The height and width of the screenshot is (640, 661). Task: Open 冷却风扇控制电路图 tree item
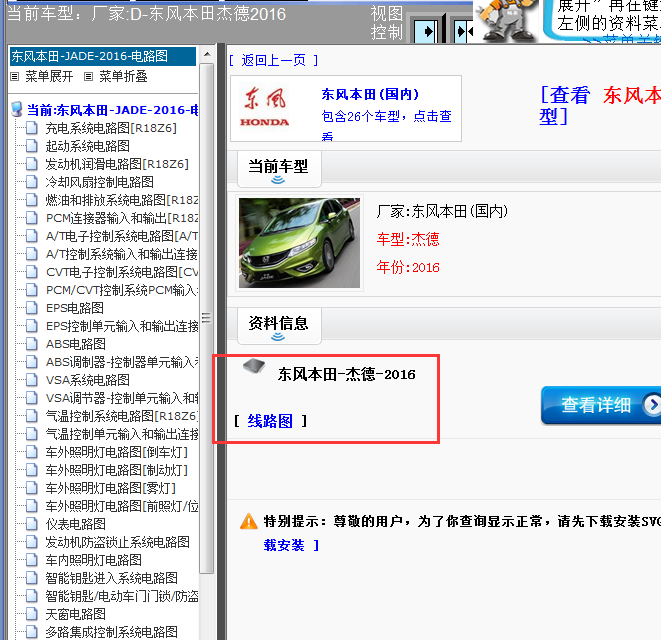tap(99, 182)
